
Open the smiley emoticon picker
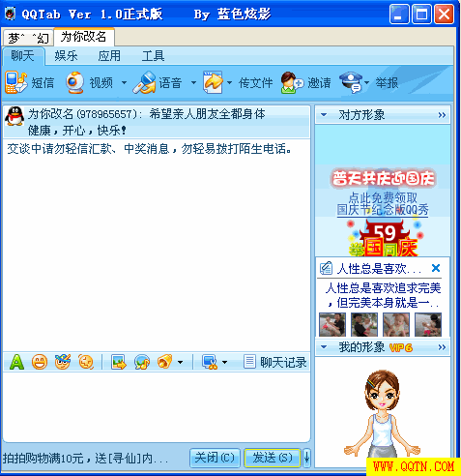[x=40, y=362]
